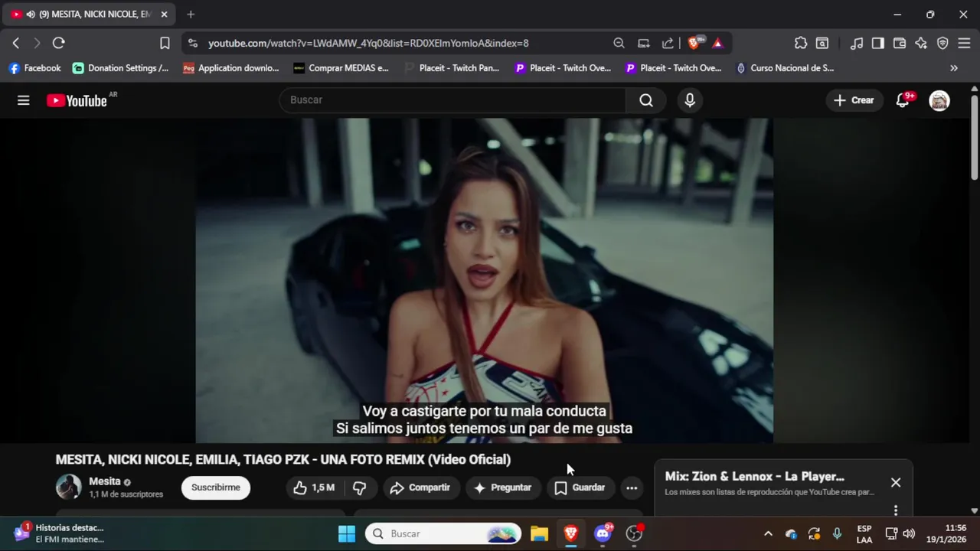
Task: Open Curso Nacional de S... bookmark
Action: tap(786, 68)
